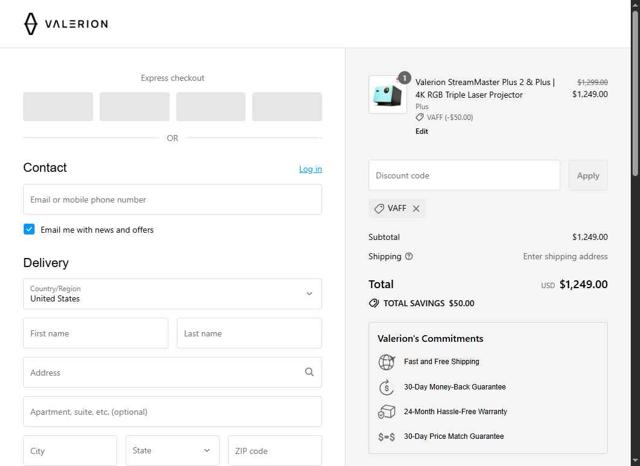The width and height of the screenshot is (640, 466).
Task: Click the crossed-out $1,299.00 price
Action: (592, 82)
